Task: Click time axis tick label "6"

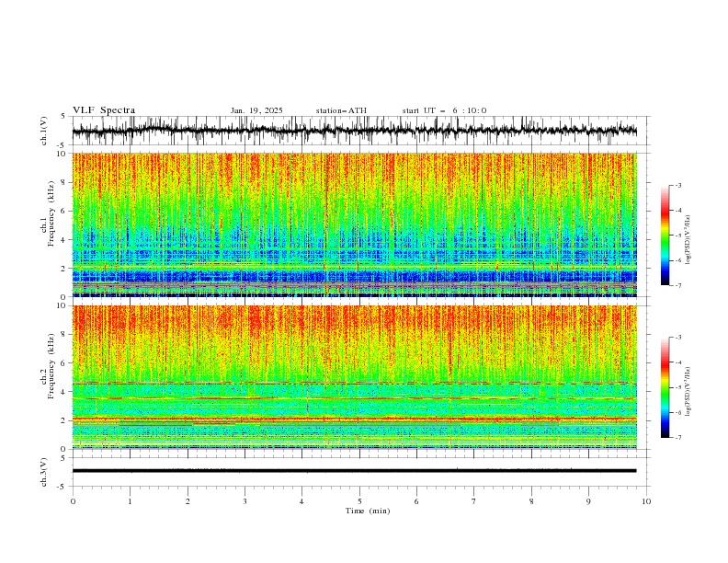Action: coord(416,501)
